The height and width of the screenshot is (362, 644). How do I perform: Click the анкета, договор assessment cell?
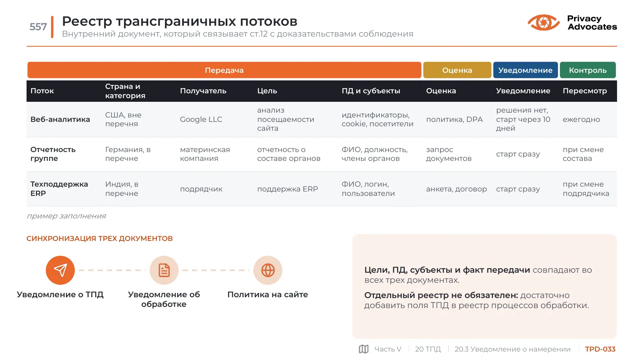point(457,189)
